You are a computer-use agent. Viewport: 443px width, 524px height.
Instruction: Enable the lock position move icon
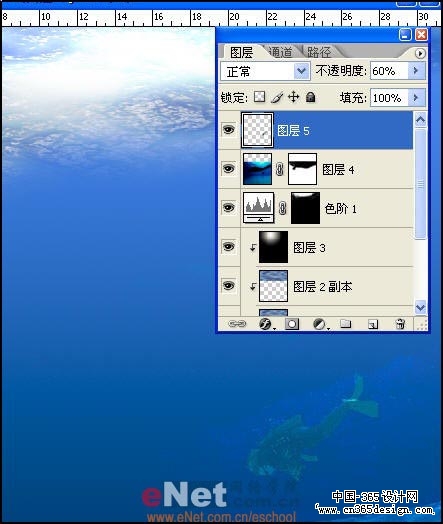click(293, 97)
